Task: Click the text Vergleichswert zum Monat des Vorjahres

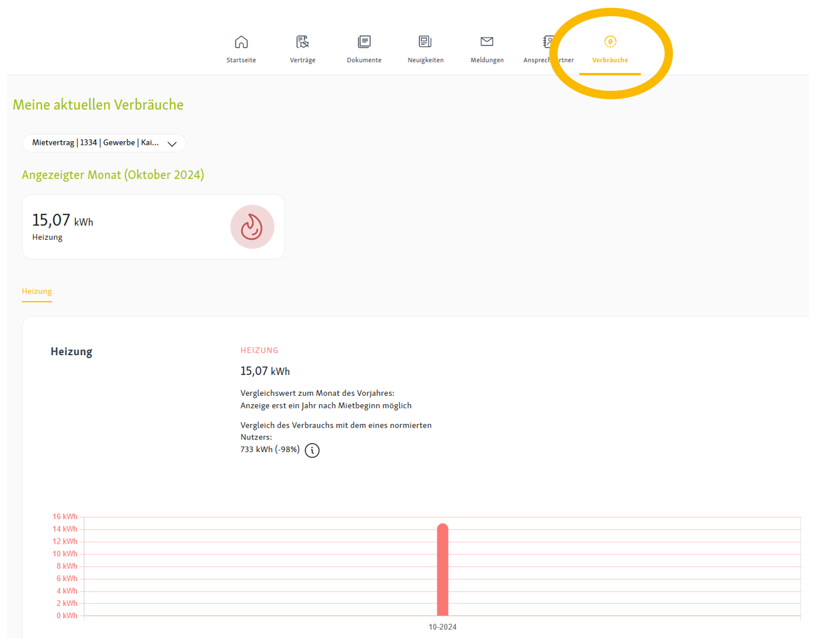Action: [x=317, y=393]
